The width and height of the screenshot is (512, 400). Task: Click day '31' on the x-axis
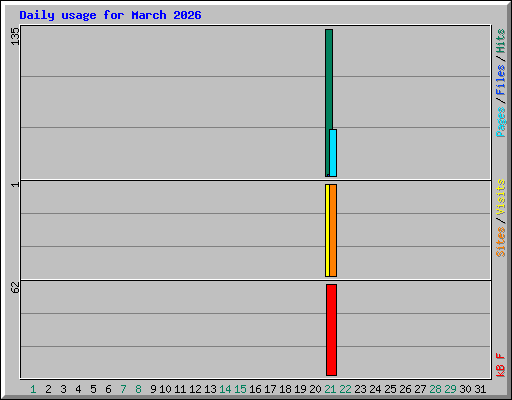click(x=480, y=389)
